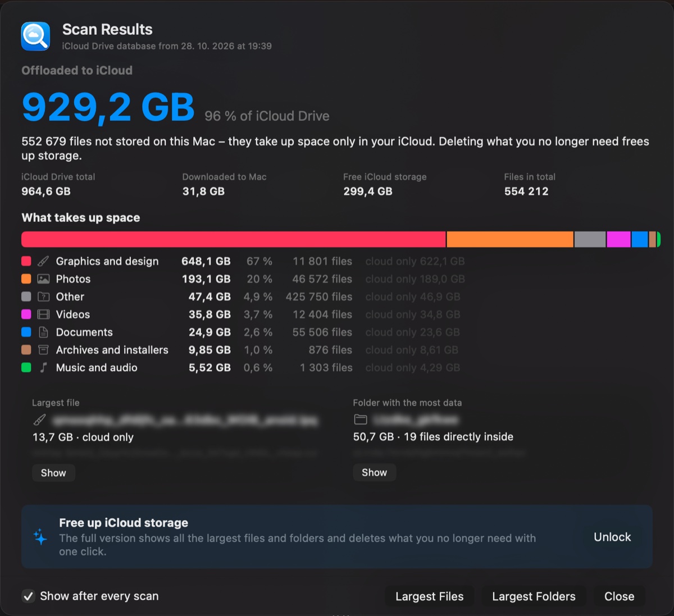Click the 964,6 GB iCloud Drive total
This screenshot has width=674, height=616.
click(46, 191)
